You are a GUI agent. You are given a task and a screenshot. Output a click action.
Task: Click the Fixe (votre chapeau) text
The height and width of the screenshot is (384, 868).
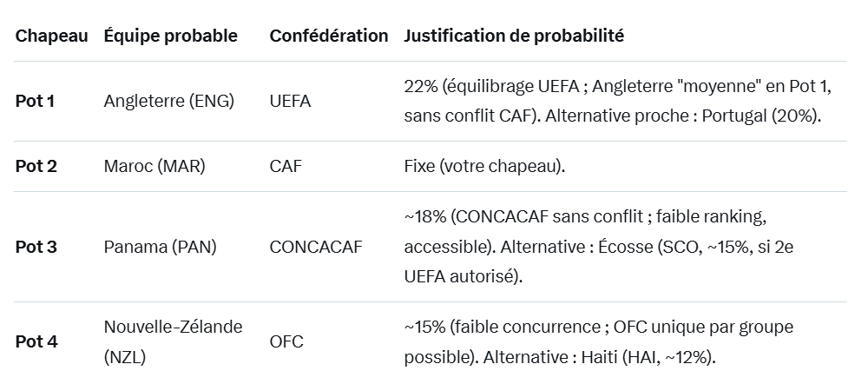click(484, 166)
